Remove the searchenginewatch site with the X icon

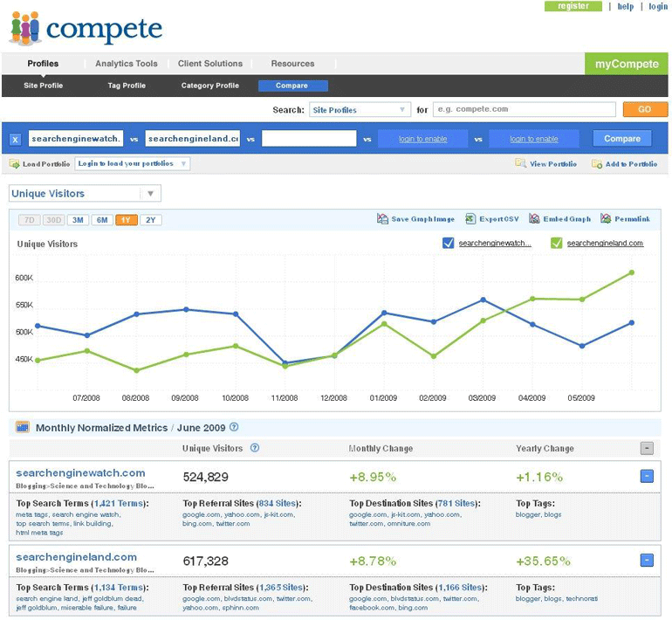(15, 140)
